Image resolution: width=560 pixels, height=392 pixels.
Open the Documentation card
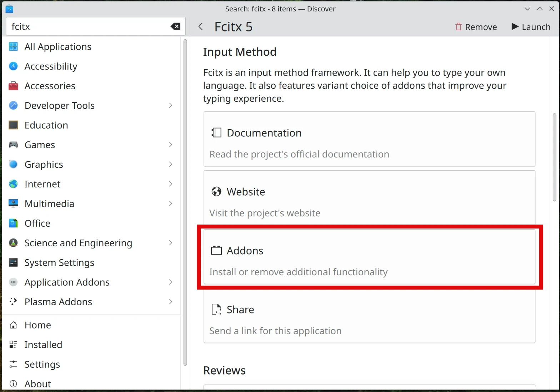[369, 139]
